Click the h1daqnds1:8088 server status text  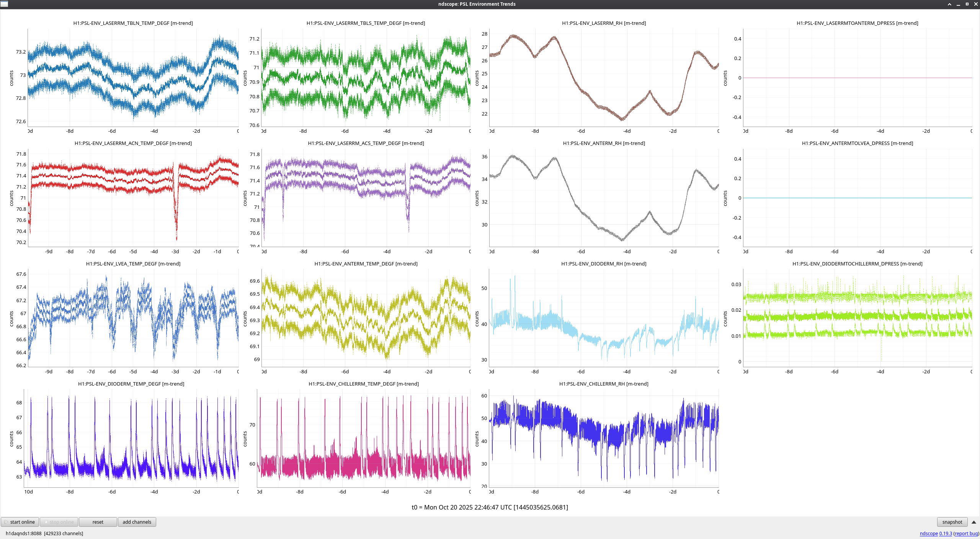[23, 533]
